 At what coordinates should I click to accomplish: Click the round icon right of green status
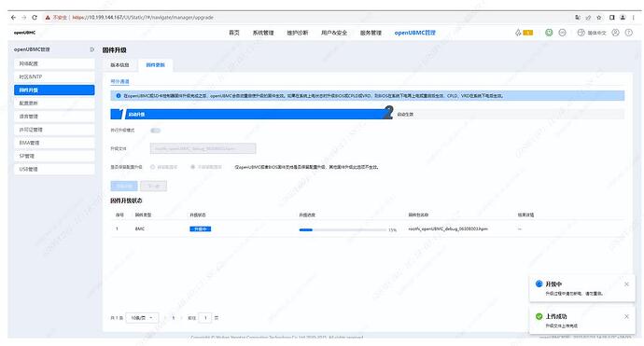[x=562, y=33]
